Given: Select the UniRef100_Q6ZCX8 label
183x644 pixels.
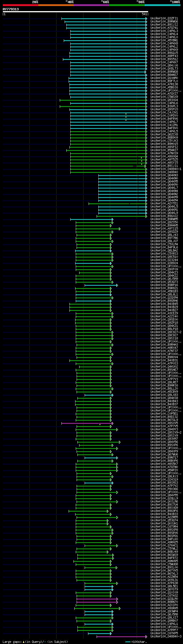Looking at the screenshot, I should pyautogui.click(x=164, y=135).
